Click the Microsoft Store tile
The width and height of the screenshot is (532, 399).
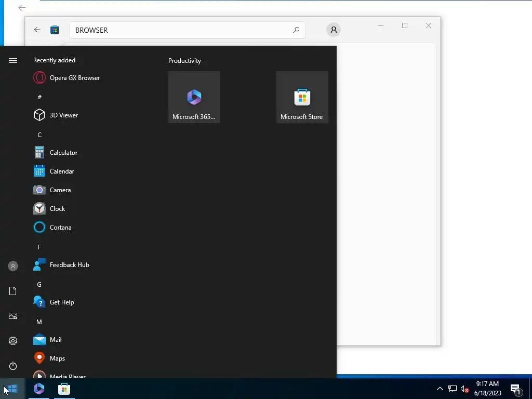coord(302,97)
